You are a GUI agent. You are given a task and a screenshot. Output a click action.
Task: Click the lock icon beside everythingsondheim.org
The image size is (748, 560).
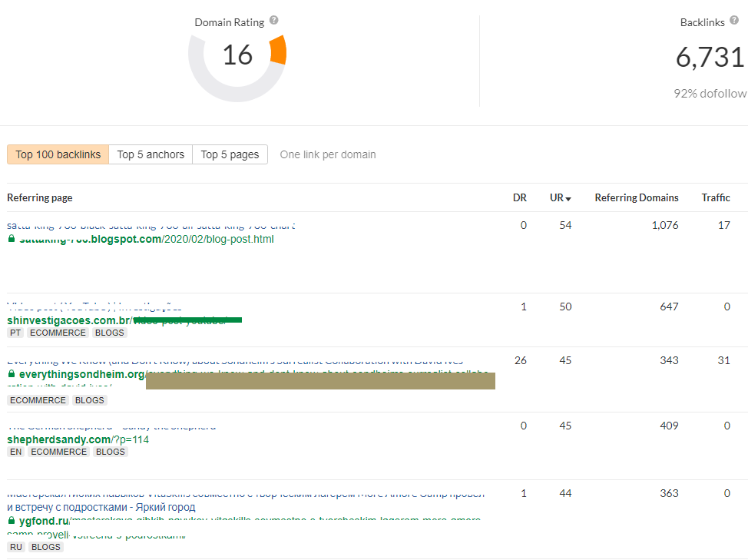point(12,374)
